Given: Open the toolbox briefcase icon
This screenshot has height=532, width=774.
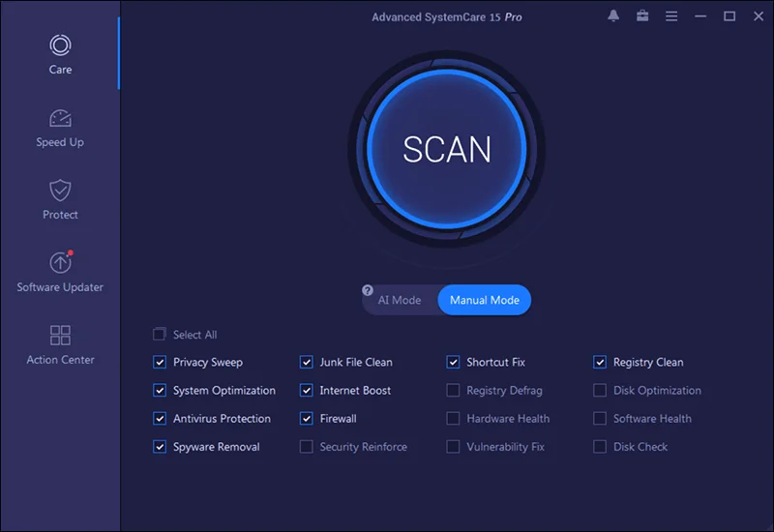Looking at the screenshot, I should click(x=642, y=16).
